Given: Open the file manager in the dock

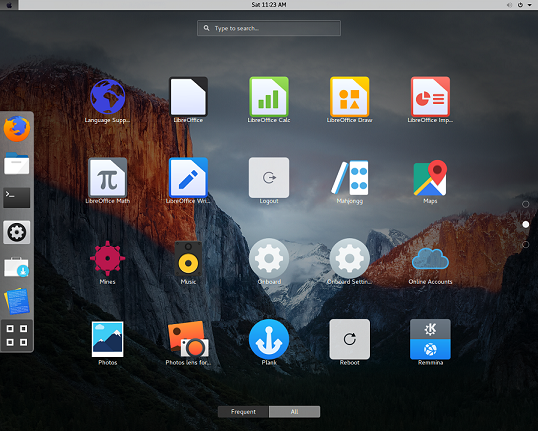Looking at the screenshot, I should (17, 163).
